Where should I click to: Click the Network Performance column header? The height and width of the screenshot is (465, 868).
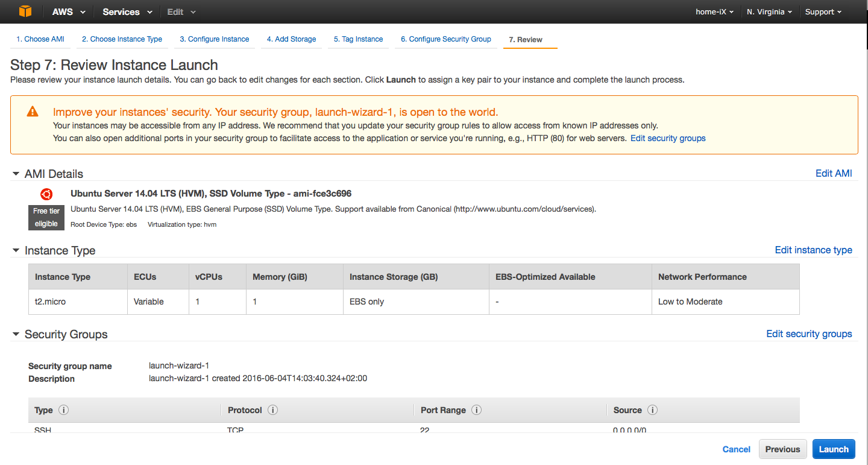tap(726, 277)
